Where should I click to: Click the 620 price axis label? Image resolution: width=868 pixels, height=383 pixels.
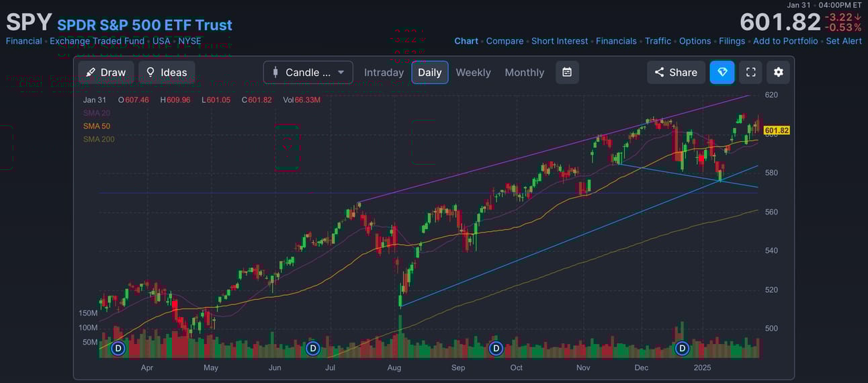tap(771, 95)
